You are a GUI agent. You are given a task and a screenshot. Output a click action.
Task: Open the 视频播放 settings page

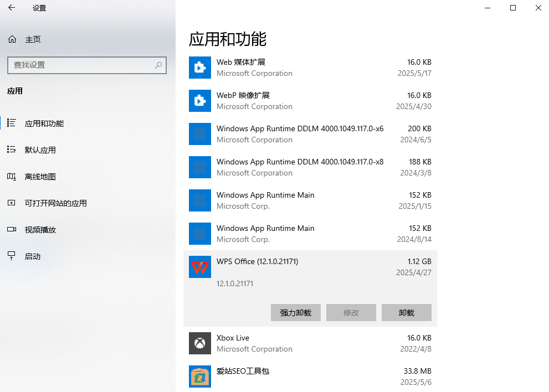(x=40, y=230)
